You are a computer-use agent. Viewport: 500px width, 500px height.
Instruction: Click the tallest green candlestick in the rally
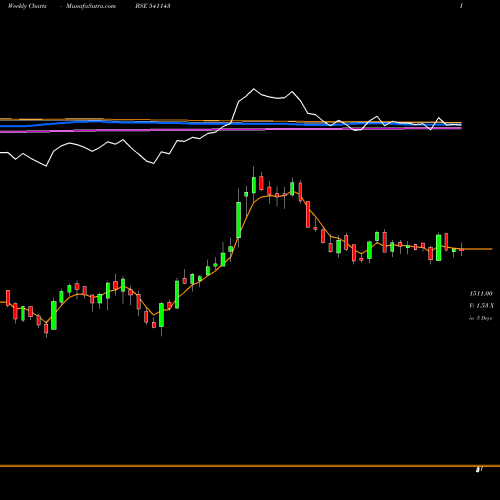click(239, 219)
